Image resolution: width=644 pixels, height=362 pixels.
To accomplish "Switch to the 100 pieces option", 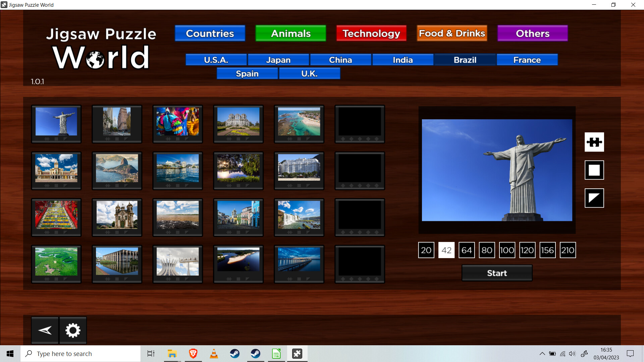I will coord(507,250).
